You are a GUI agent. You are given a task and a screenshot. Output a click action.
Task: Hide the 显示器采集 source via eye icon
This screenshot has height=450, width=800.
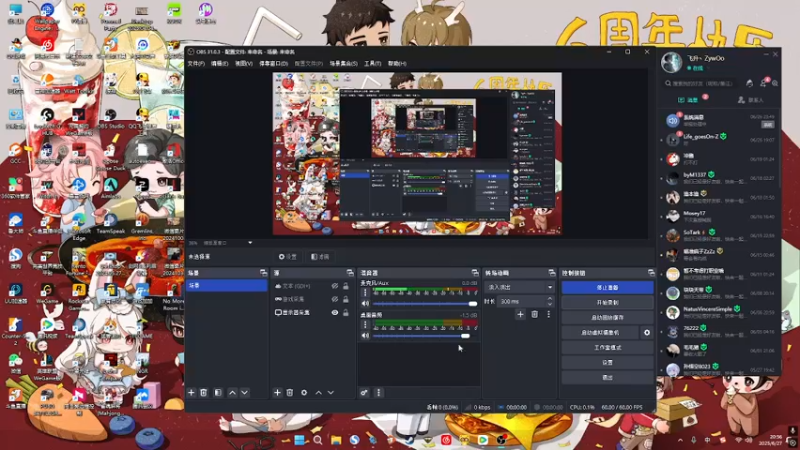pos(335,312)
